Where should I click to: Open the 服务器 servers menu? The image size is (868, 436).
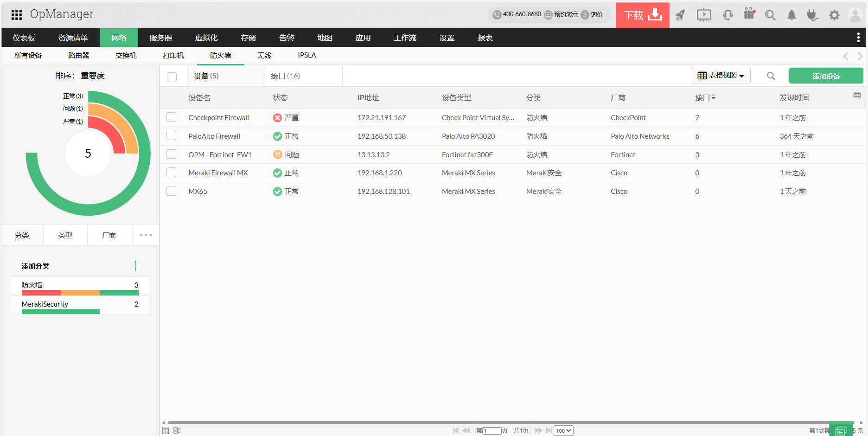pos(160,38)
